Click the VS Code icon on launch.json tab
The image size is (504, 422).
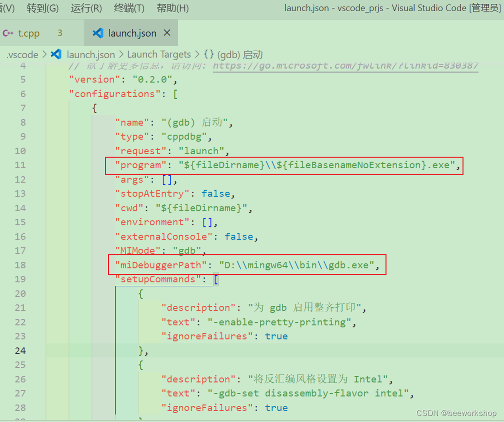[98, 33]
